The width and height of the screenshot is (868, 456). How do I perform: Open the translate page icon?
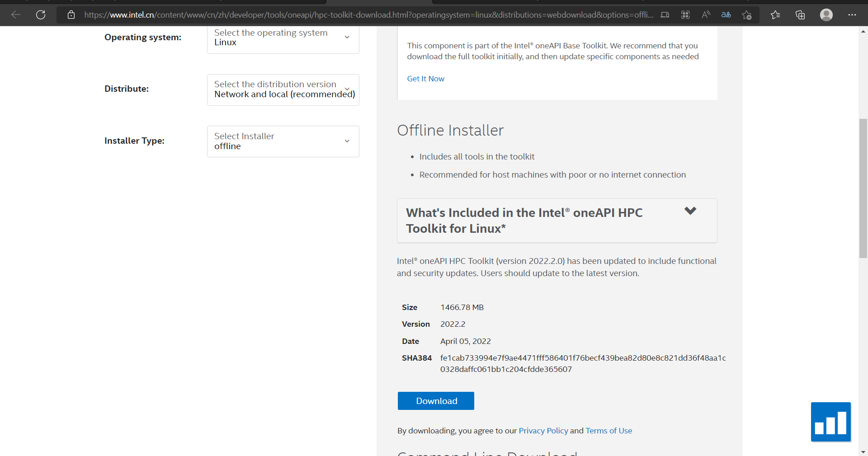(x=726, y=15)
